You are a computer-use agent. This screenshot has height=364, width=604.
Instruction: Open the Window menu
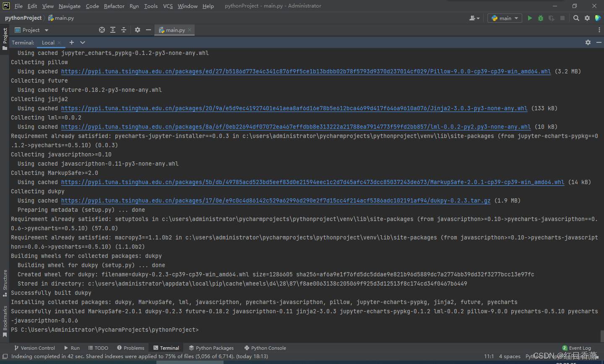point(187,6)
